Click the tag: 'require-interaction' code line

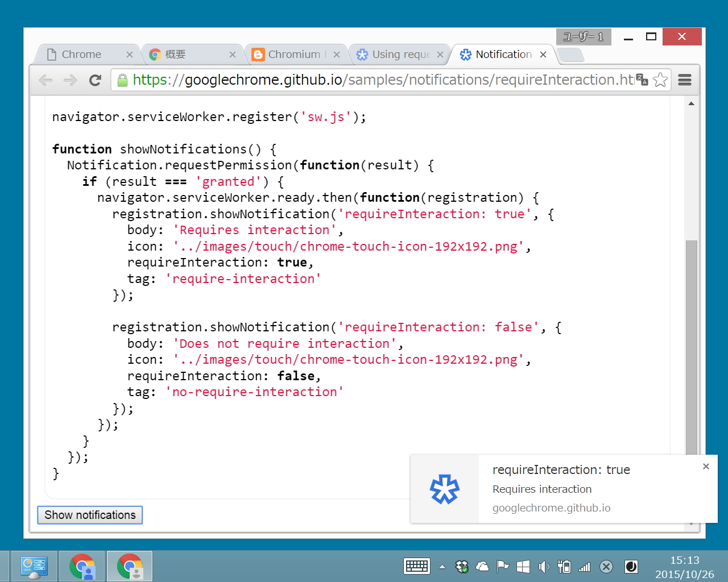pos(224,279)
